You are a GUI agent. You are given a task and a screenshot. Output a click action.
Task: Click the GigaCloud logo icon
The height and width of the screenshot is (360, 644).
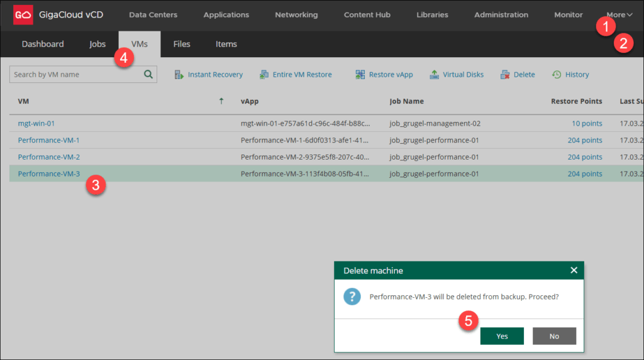(23, 14)
